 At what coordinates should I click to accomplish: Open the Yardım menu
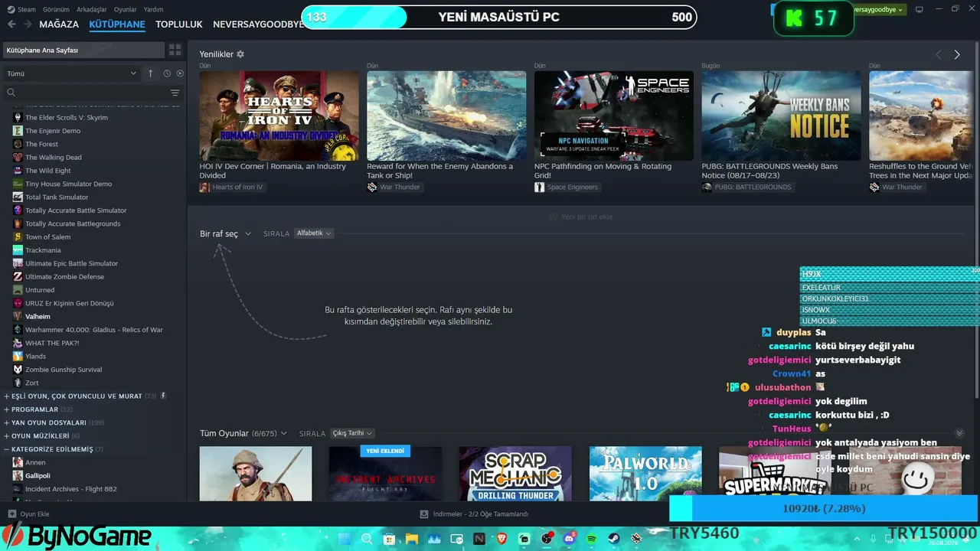coord(153,9)
